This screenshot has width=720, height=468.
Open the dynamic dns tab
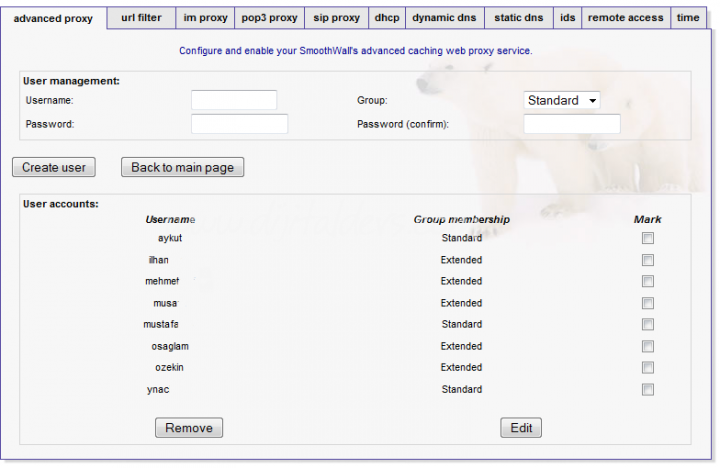coord(444,18)
